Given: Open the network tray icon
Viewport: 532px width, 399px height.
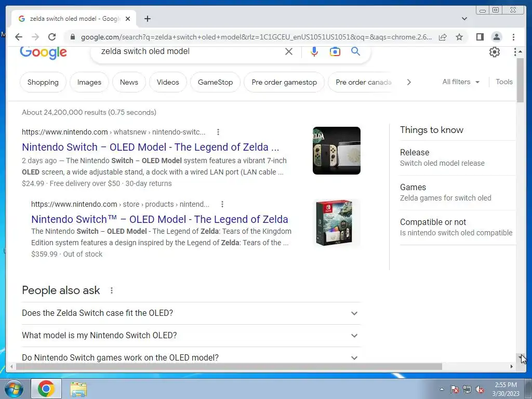Looking at the screenshot, I should tap(467, 390).
